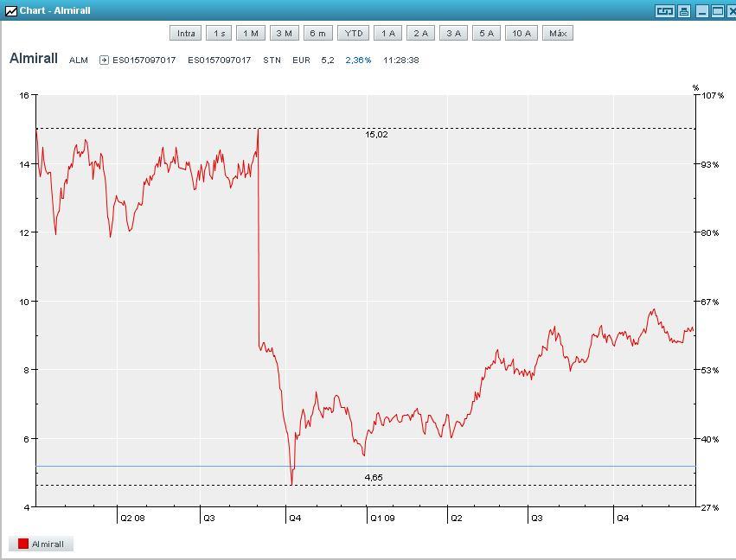
Task: Click the 107% right axis label
Action: click(713, 95)
